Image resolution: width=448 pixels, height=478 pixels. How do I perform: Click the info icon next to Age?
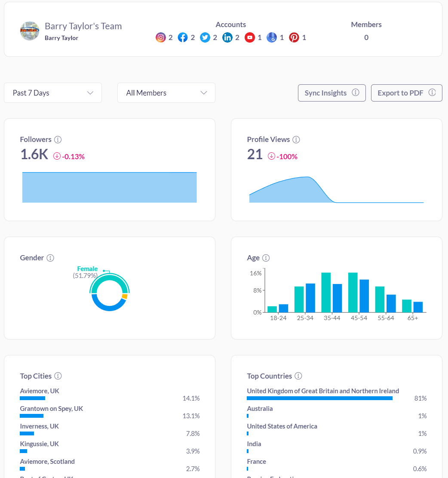pyautogui.click(x=266, y=258)
